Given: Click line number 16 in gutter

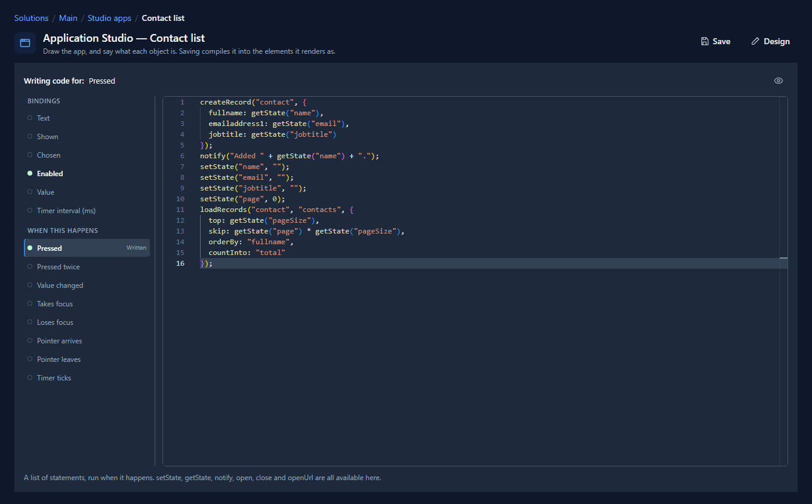Looking at the screenshot, I should click(x=180, y=263).
